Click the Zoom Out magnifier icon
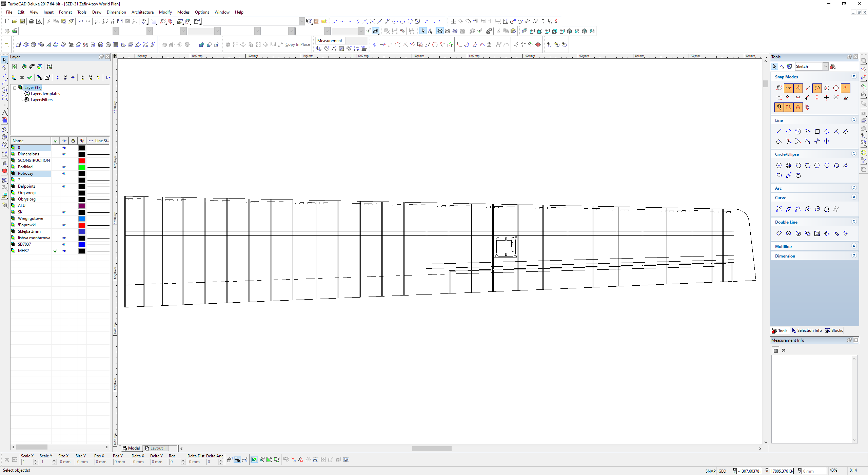 (x=105, y=21)
